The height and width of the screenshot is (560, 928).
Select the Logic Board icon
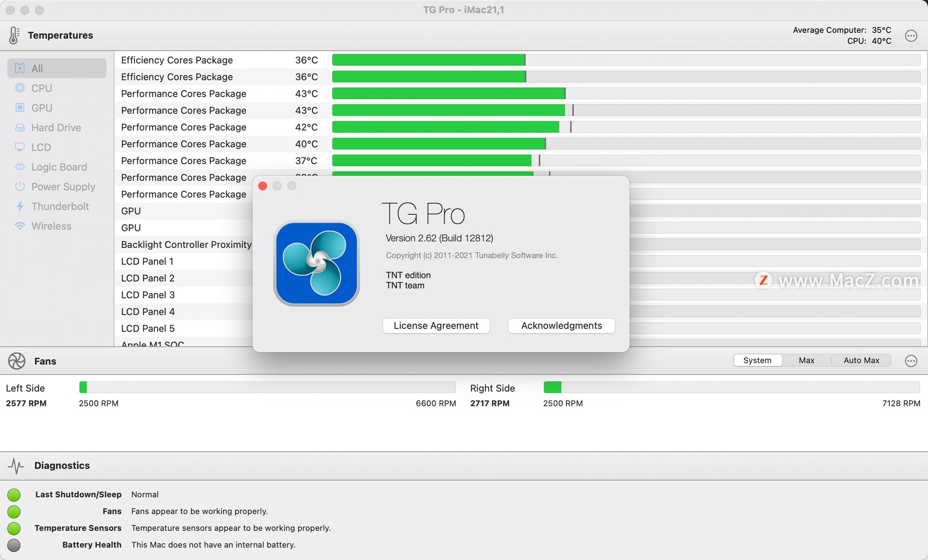tap(20, 167)
